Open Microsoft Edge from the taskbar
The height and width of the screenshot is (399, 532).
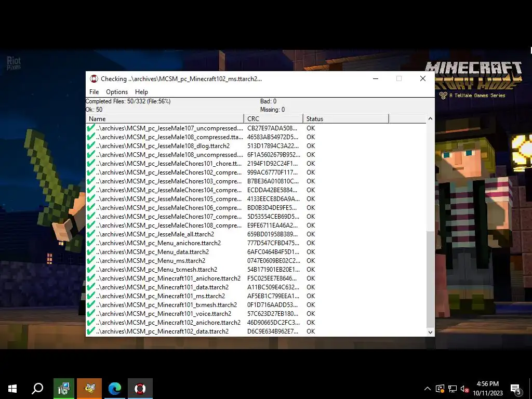[x=115, y=389]
